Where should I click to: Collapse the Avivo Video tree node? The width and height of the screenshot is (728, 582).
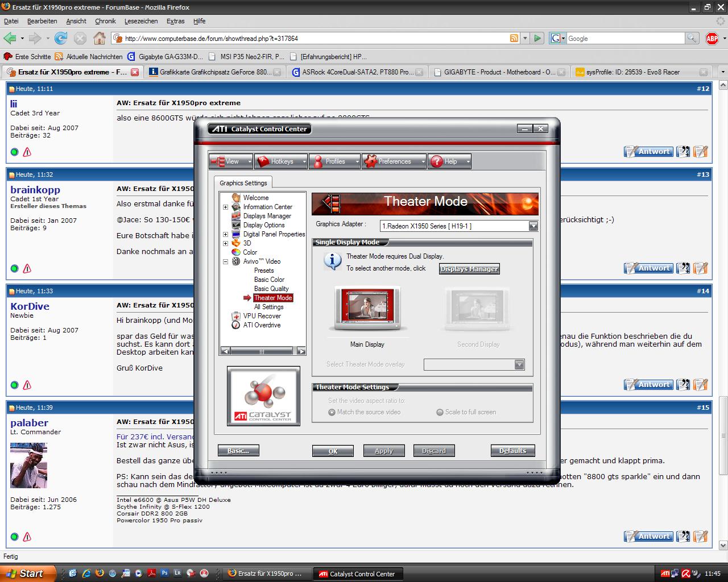coord(226,262)
